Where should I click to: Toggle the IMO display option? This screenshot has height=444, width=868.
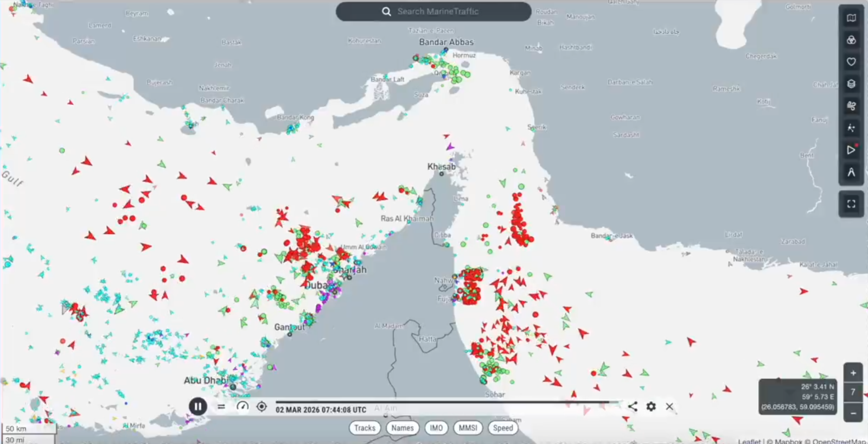click(436, 428)
